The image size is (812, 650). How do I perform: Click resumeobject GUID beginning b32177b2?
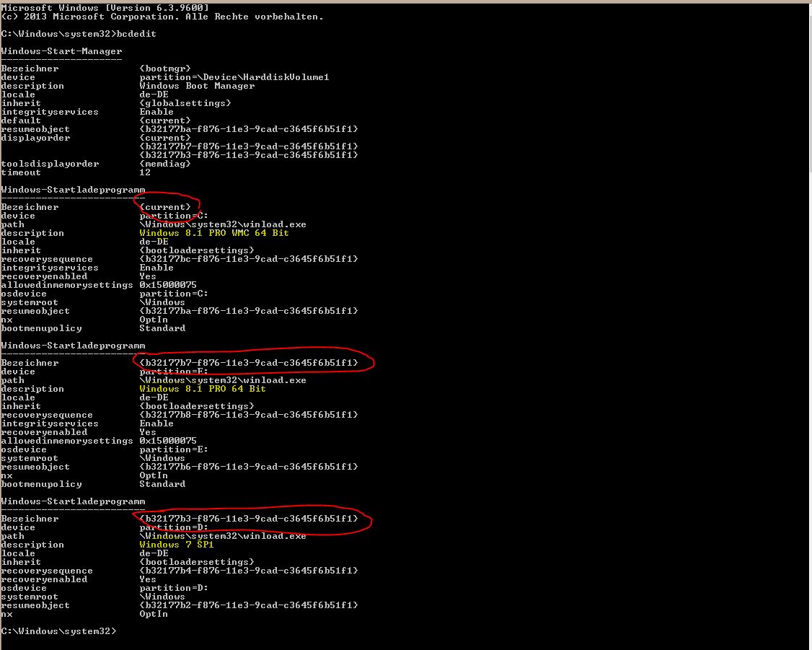click(x=249, y=605)
